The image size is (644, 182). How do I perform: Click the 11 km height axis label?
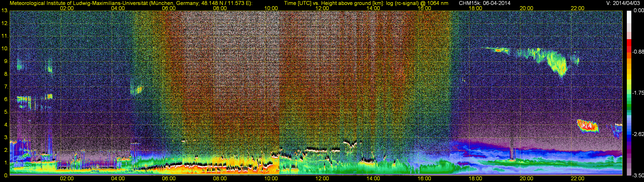tap(5, 36)
